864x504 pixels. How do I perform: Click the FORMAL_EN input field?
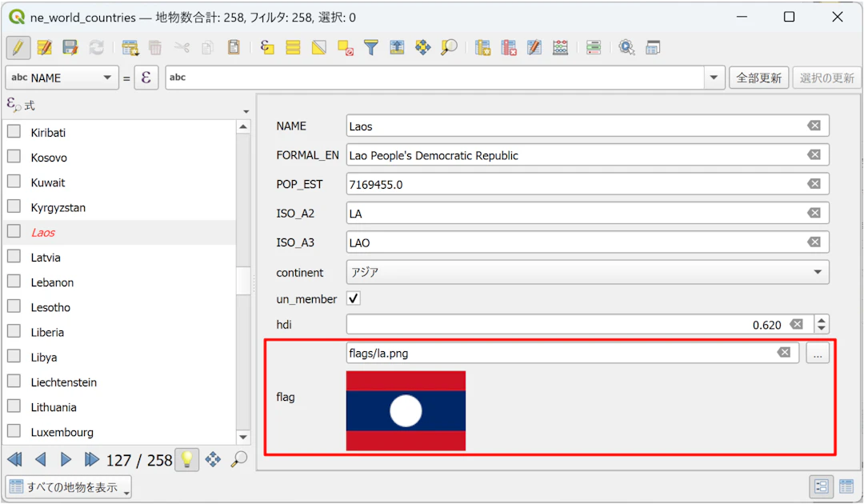pyautogui.click(x=587, y=155)
